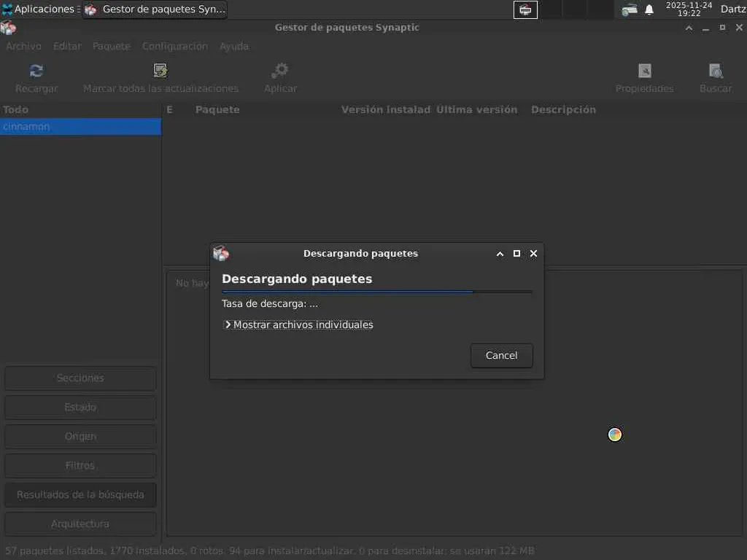Sort by the Paquete column header
The width and height of the screenshot is (747, 560).
coord(217,109)
